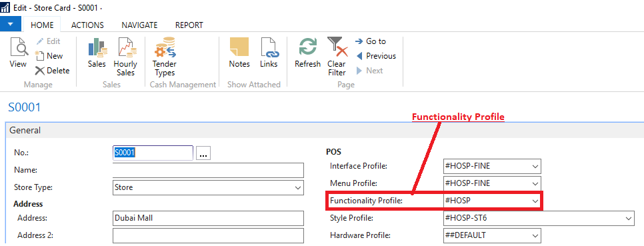The width and height of the screenshot is (644, 246).
Task: Click the Refresh icon
Action: [307, 47]
